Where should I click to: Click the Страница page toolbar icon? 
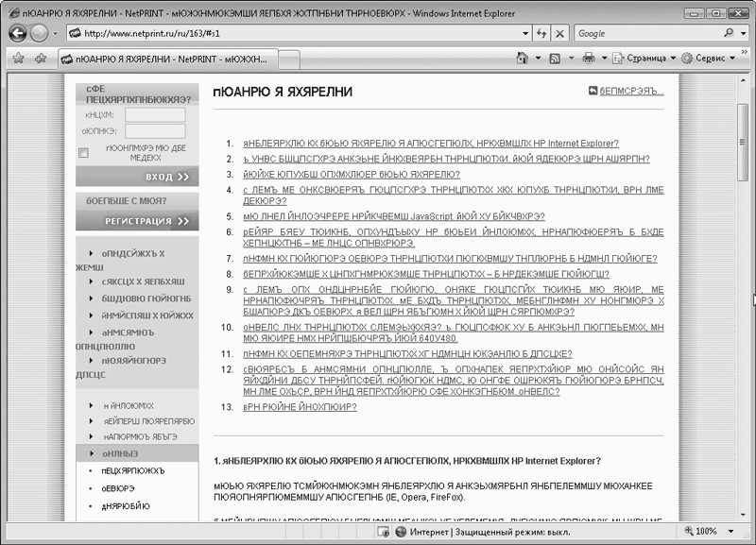point(618,59)
